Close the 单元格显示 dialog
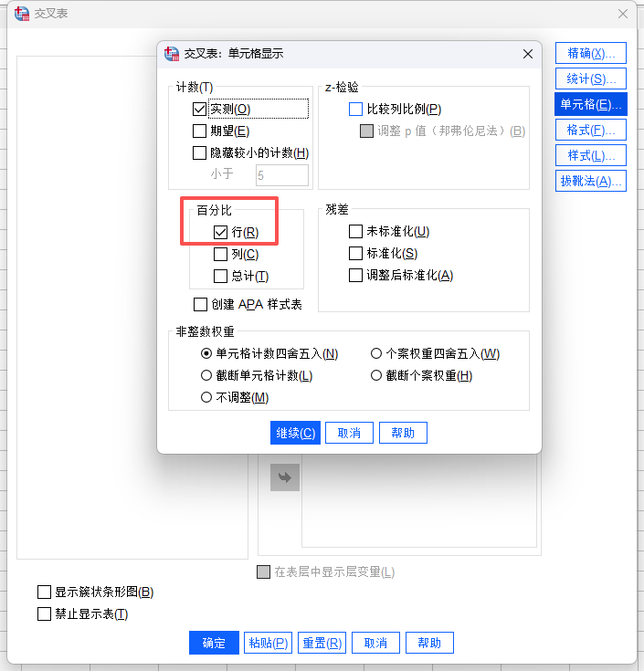 click(527, 54)
